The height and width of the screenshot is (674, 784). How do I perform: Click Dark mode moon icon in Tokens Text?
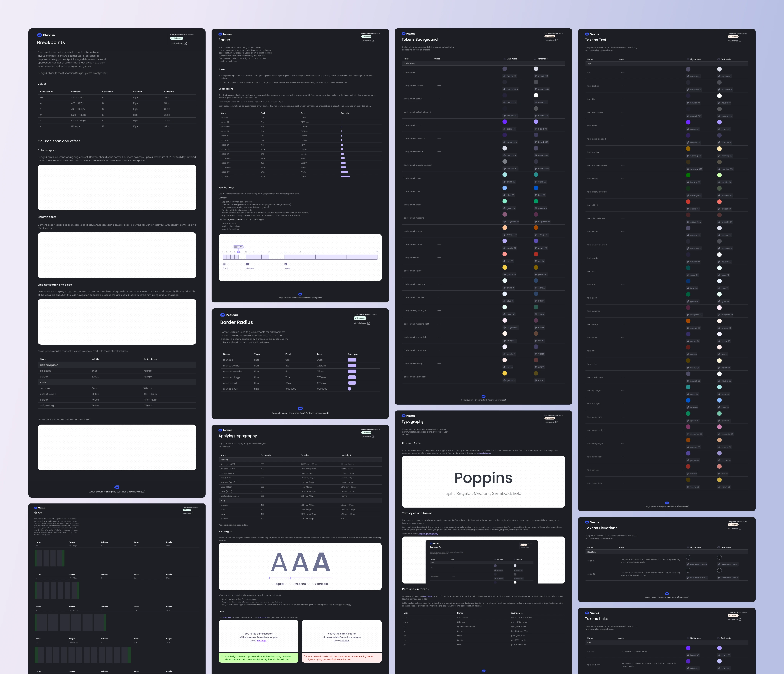click(x=719, y=59)
